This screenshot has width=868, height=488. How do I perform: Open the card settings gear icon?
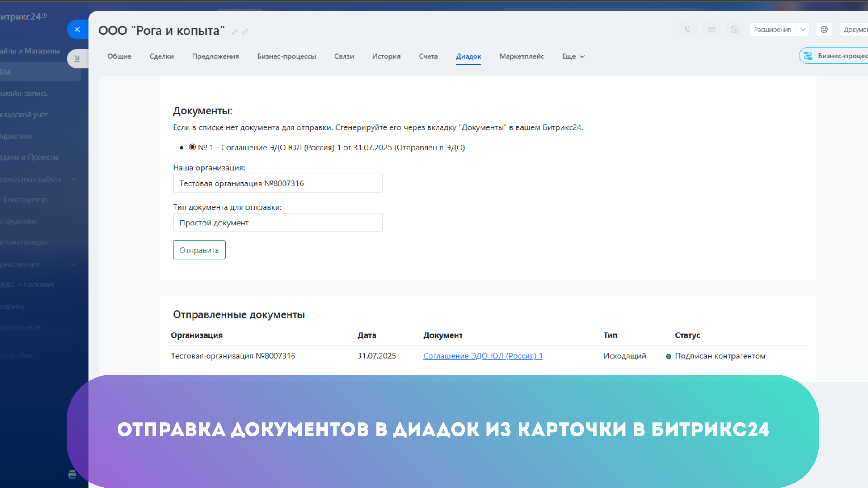824,29
